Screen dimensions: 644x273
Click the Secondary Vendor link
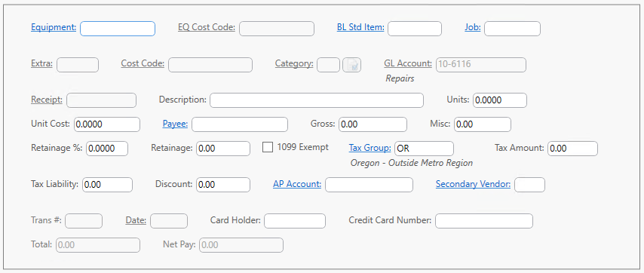pos(473,184)
